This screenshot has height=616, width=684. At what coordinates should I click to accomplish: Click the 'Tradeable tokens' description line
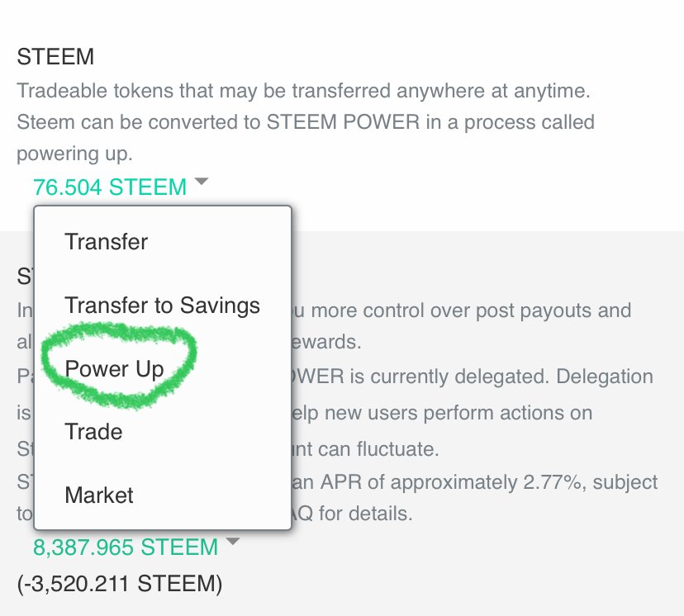click(303, 91)
